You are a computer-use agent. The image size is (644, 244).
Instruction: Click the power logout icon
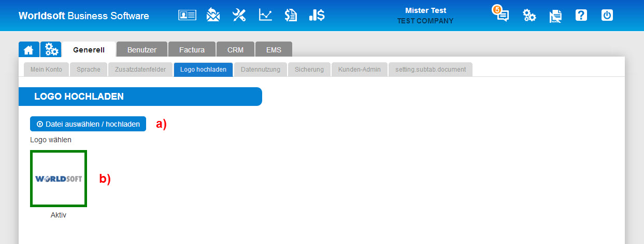(607, 16)
